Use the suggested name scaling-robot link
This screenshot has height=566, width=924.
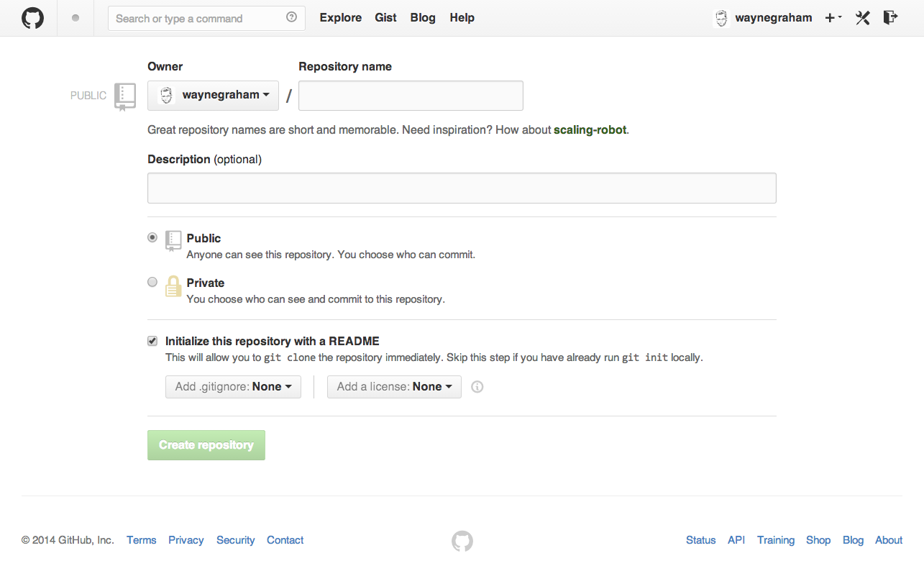[590, 130]
